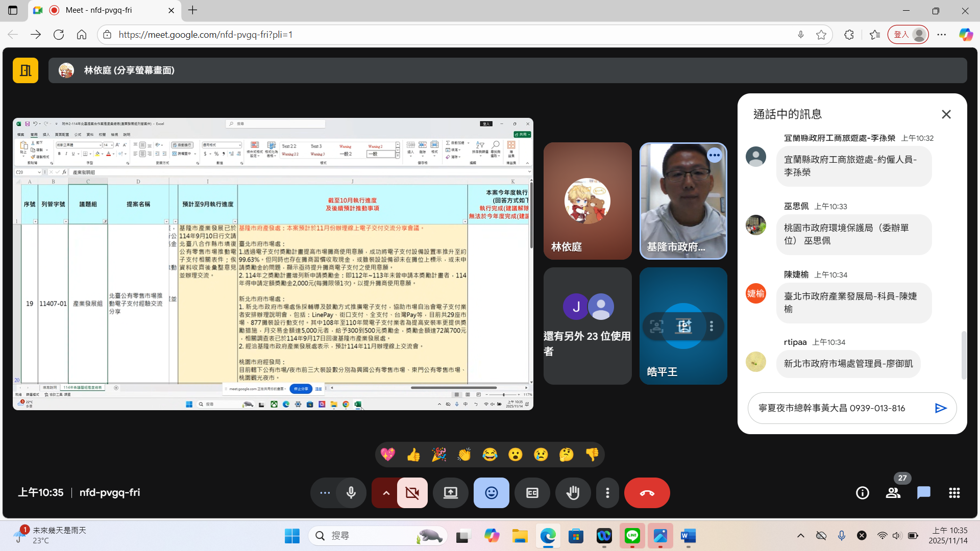Screen dimensions: 980x551
Task: Turn the camera on
Action: [x=412, y=493]
